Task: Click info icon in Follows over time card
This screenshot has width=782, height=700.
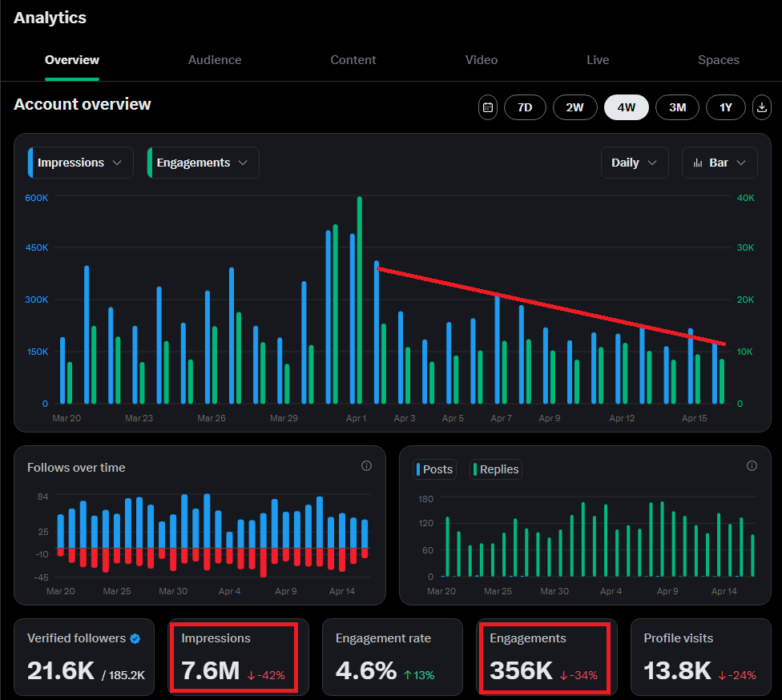Action: [367, 465]
